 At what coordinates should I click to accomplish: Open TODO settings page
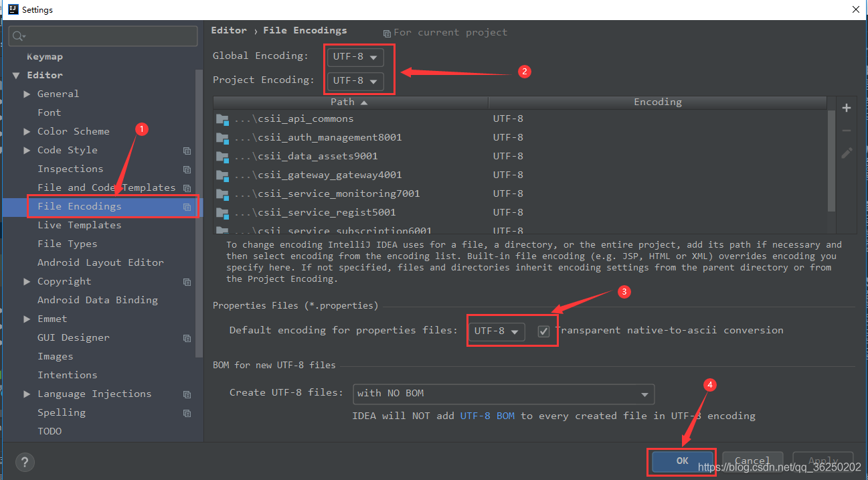click(50, 432)
